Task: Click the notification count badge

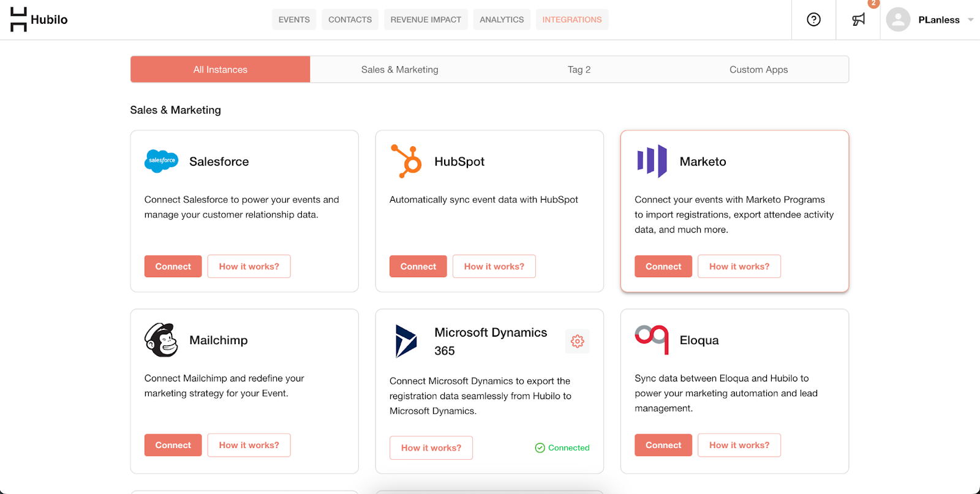Action: 874,3
